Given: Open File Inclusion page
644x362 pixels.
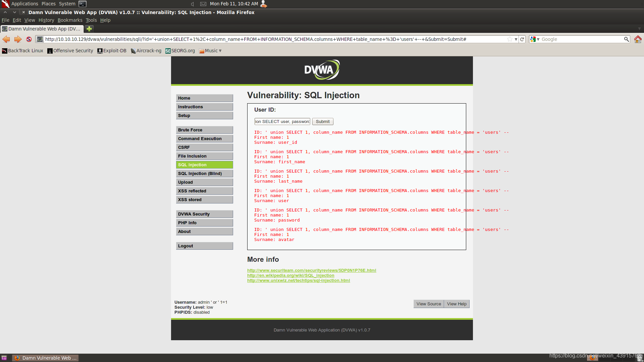Looking at the screenshot, I should click(x=205, y=156).
